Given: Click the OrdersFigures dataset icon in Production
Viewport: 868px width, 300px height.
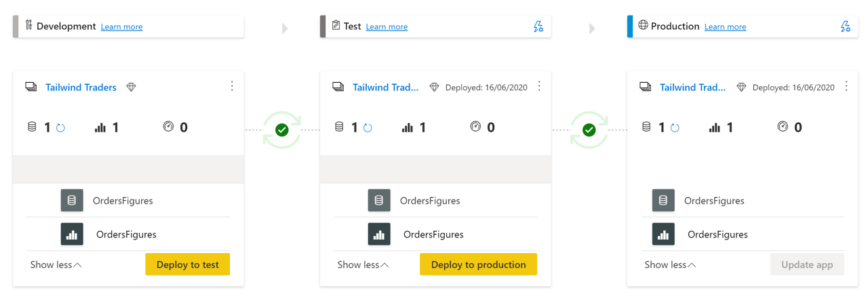Looking at the screenshot, I should tap(663, 200).
